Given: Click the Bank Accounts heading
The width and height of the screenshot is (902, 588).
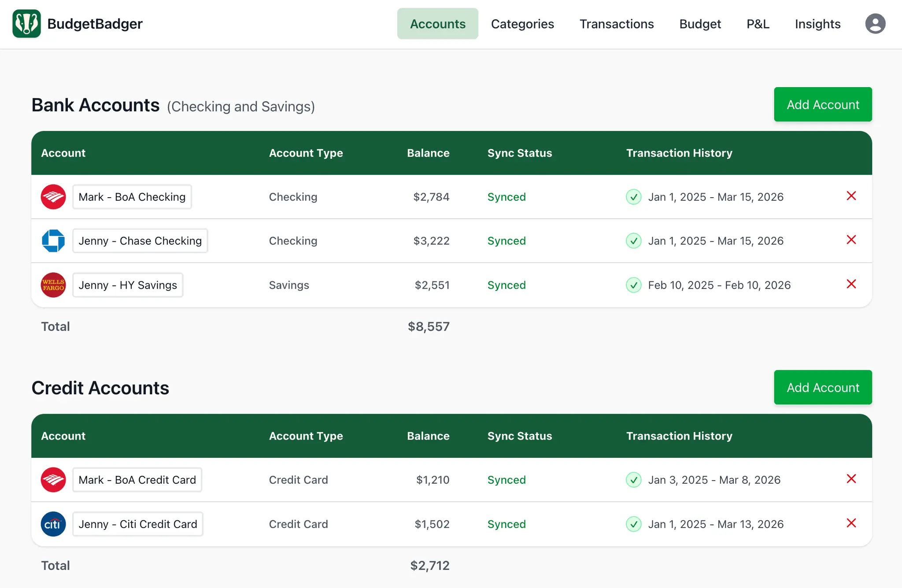Looking at the screenshot, I should coord(96,105).
